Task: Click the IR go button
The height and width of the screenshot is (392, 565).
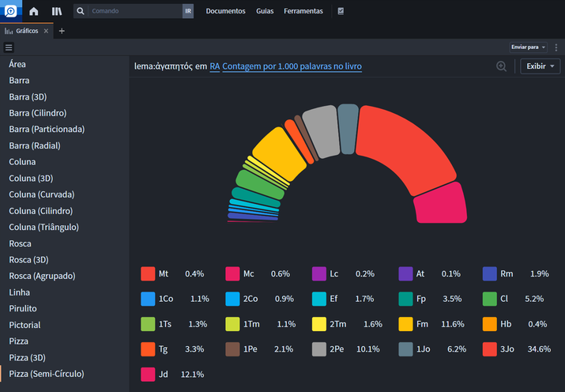Action: pos(188,11)
